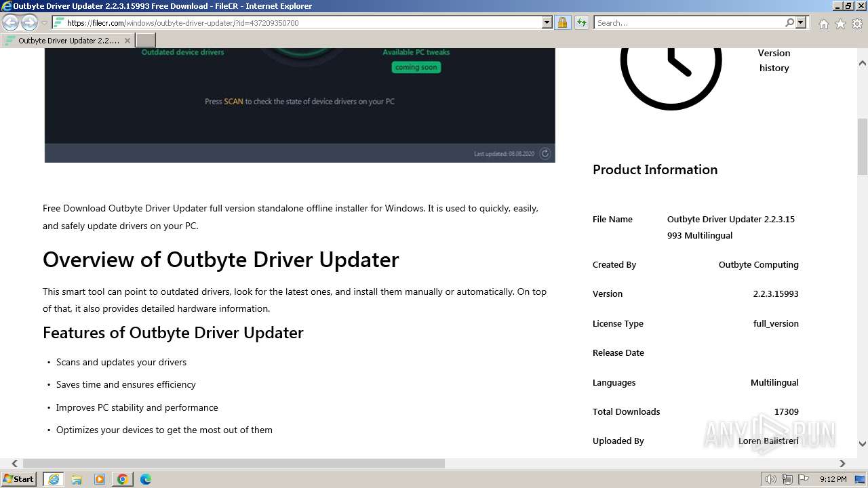868x488 pixels.
Task: Click the refresh icon in the screenshot
Action: coord(545,154)
